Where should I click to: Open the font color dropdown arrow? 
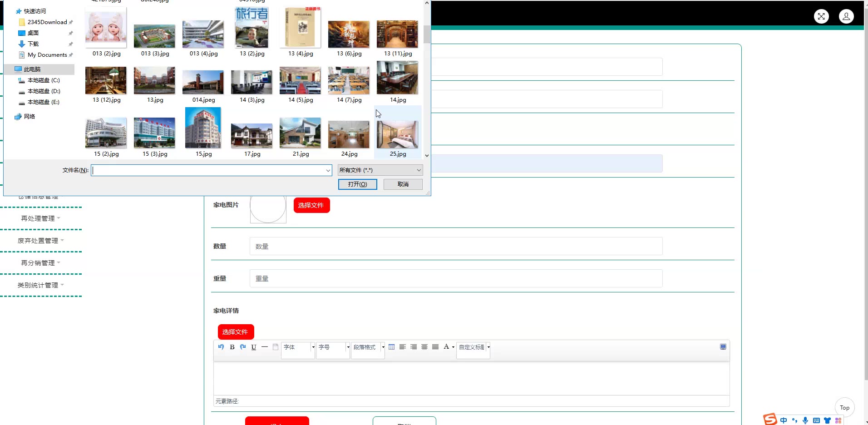pos(453,347)
